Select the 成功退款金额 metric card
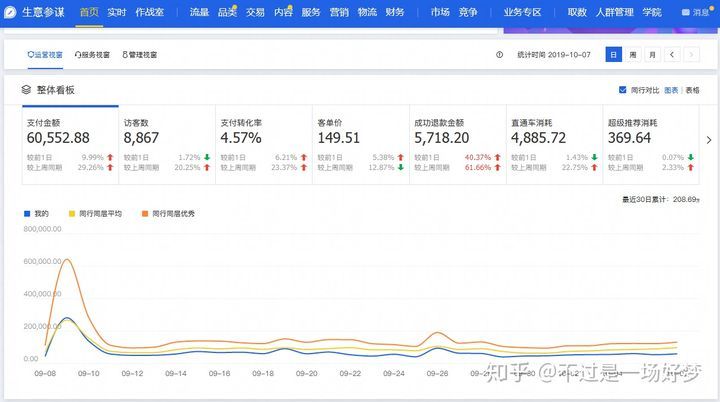Image resolution: width=720 pixels, height=402 pixels. tap(458, 145)
